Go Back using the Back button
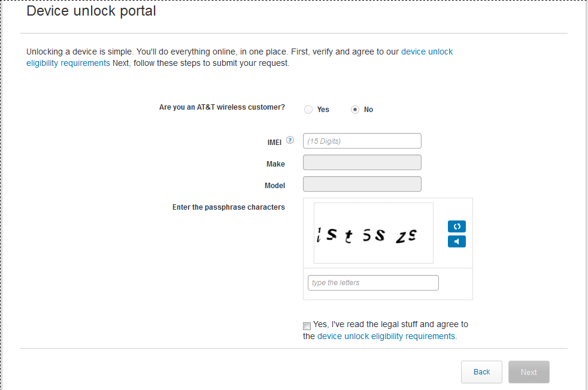The width and height of the screenshot is (588, 390). point(481,372)
